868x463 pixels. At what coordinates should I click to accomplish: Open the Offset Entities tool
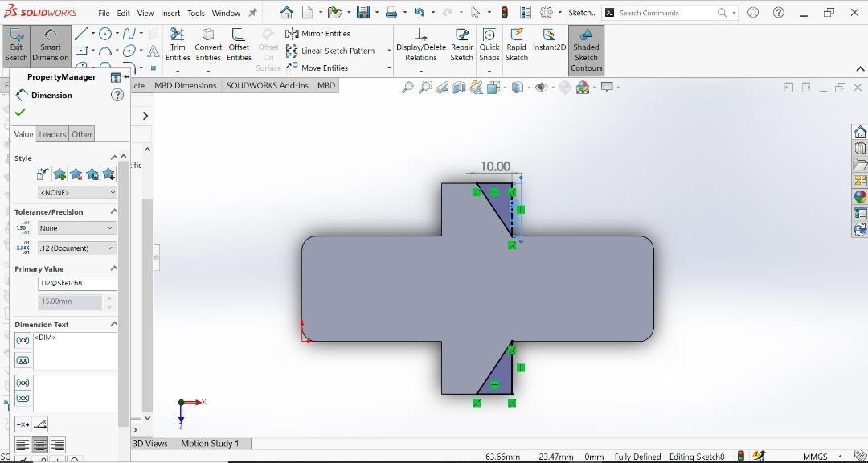(238, 44)
